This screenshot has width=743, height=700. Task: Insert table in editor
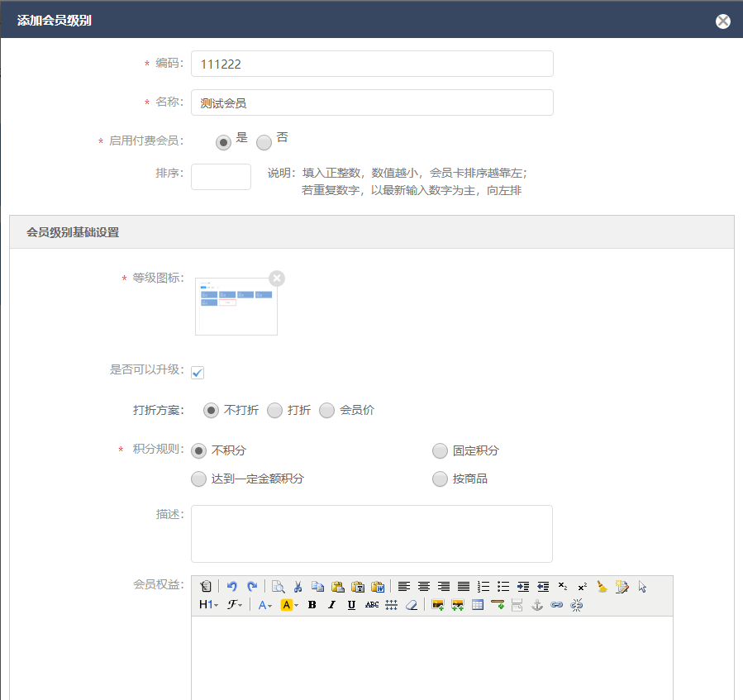(x=478, y=605)
